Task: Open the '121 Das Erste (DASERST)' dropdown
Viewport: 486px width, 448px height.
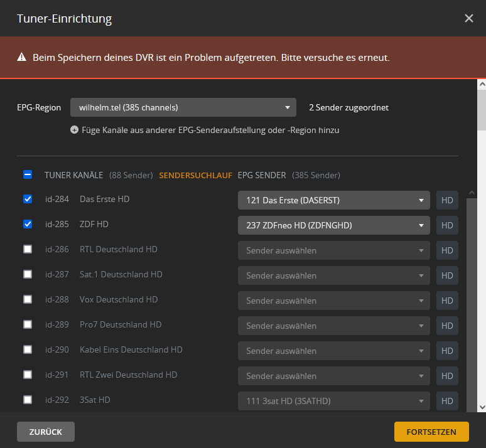Action: coord(334,200)
